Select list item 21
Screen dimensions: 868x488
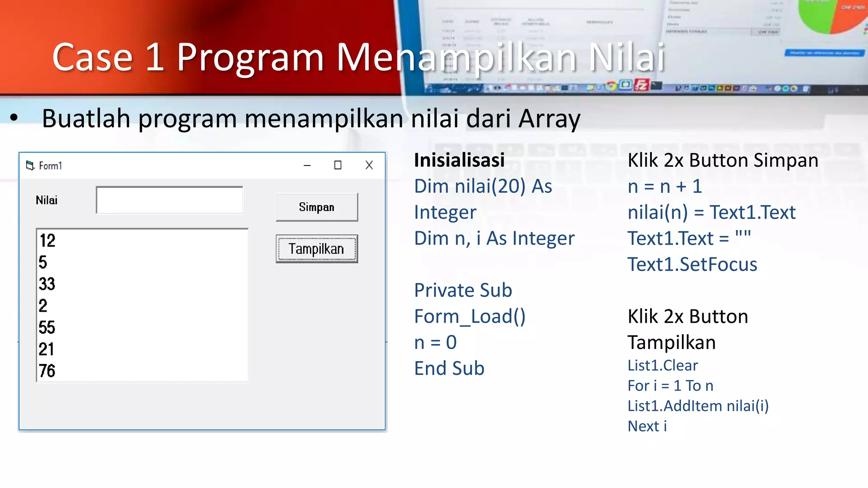(47, 349)
